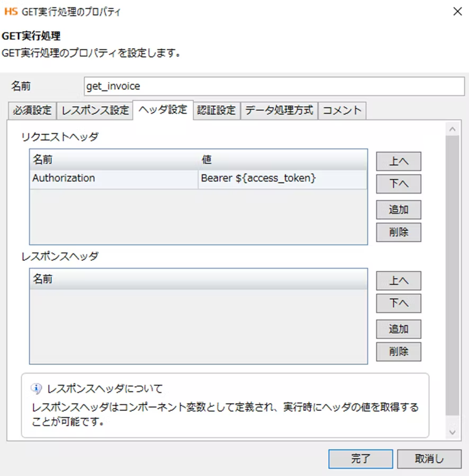This screenshot has height=476, width=469.
Task: Go to the 認証設定 tab
Action: (216, 111)
